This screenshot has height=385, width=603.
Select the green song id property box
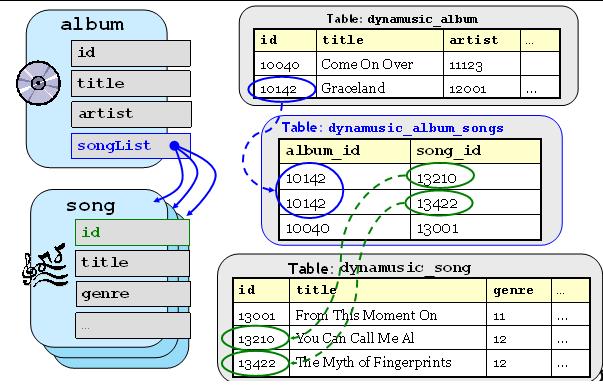click(x=132, y=232)
